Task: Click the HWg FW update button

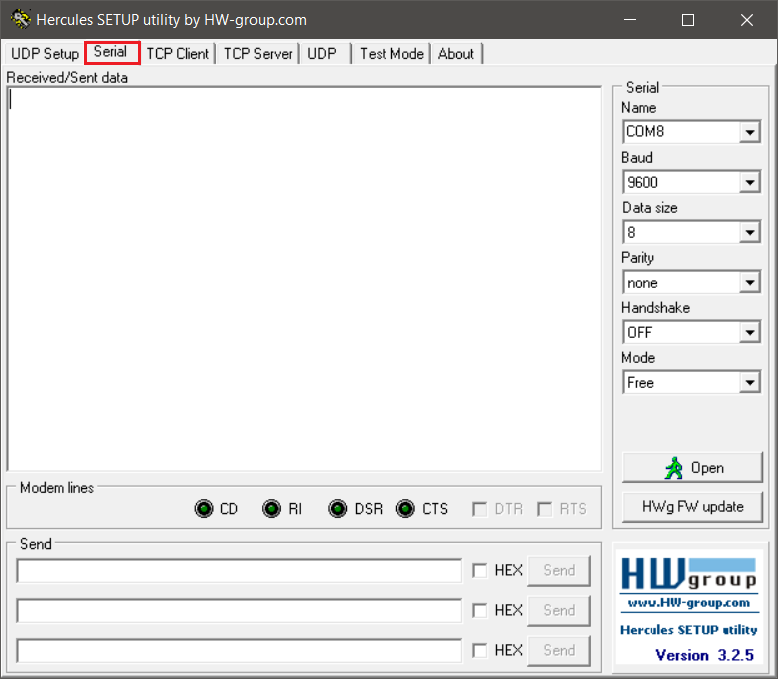Action: pyautogui.click(x=692, y=507)
